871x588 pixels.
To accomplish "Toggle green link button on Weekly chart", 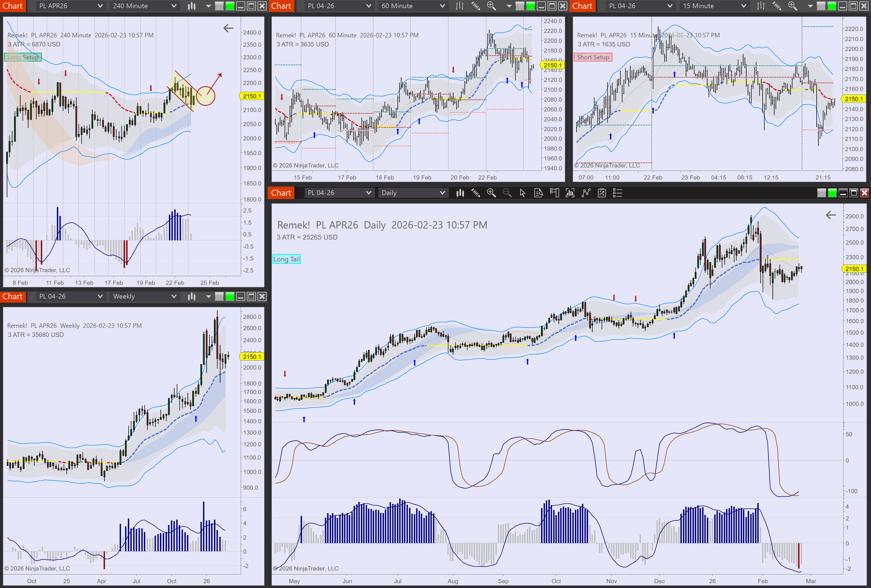I will click(x=230, y=296).
